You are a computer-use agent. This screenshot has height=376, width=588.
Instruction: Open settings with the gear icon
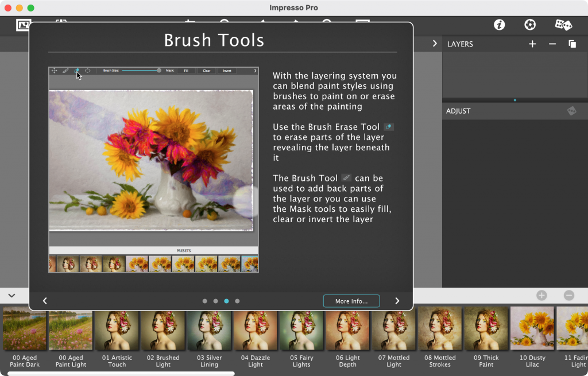coord(529,25)
